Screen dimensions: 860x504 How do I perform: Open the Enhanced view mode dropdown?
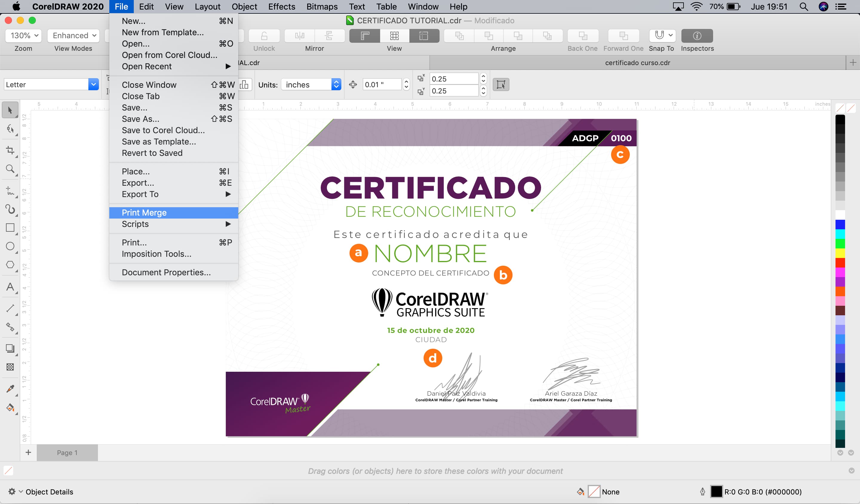point(73,36)
